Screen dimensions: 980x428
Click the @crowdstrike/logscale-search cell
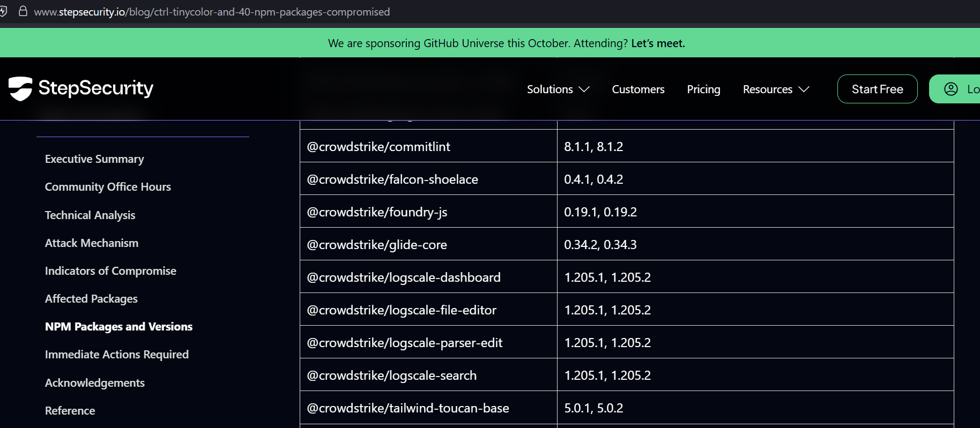428,375
